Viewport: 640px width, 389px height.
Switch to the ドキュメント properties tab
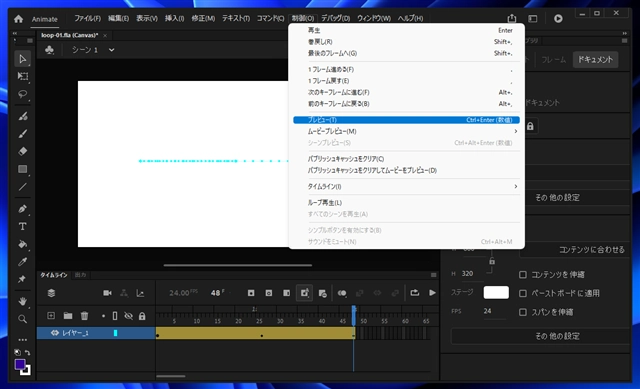595,60
